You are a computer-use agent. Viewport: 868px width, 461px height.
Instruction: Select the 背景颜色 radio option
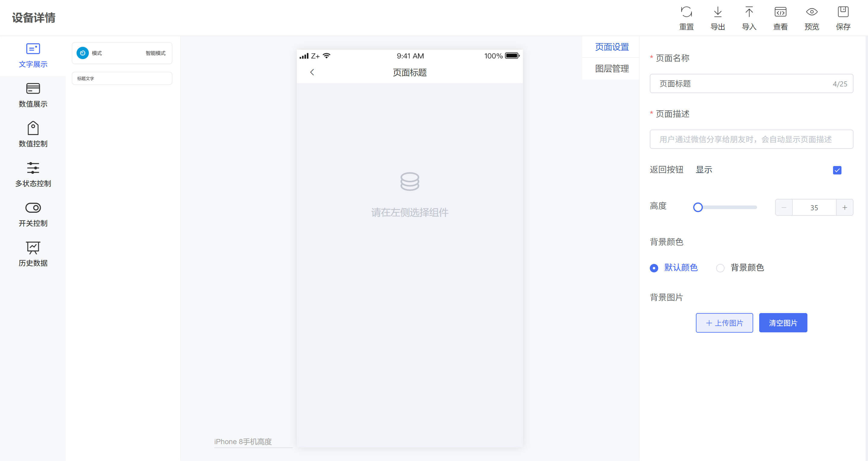point(740,268)
